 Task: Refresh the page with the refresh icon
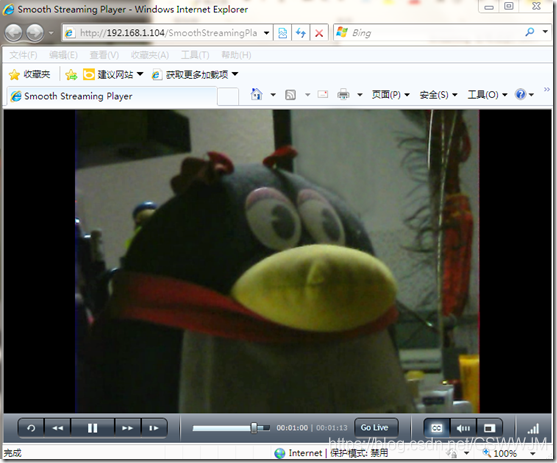click(x=301, y=33)
